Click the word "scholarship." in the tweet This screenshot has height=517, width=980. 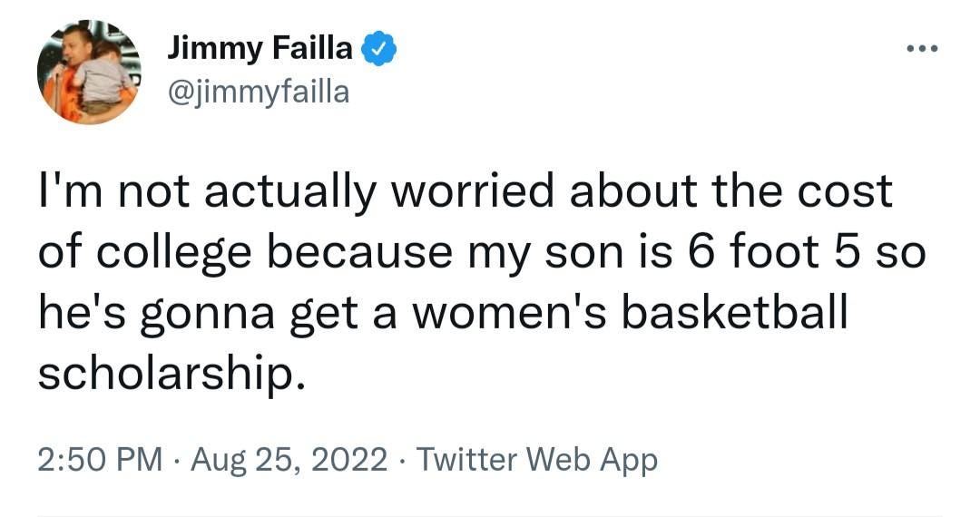point(172,373)
